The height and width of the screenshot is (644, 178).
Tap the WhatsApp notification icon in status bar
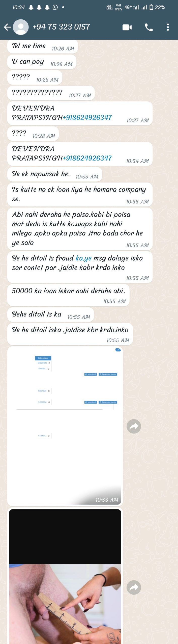coord(55,7)
